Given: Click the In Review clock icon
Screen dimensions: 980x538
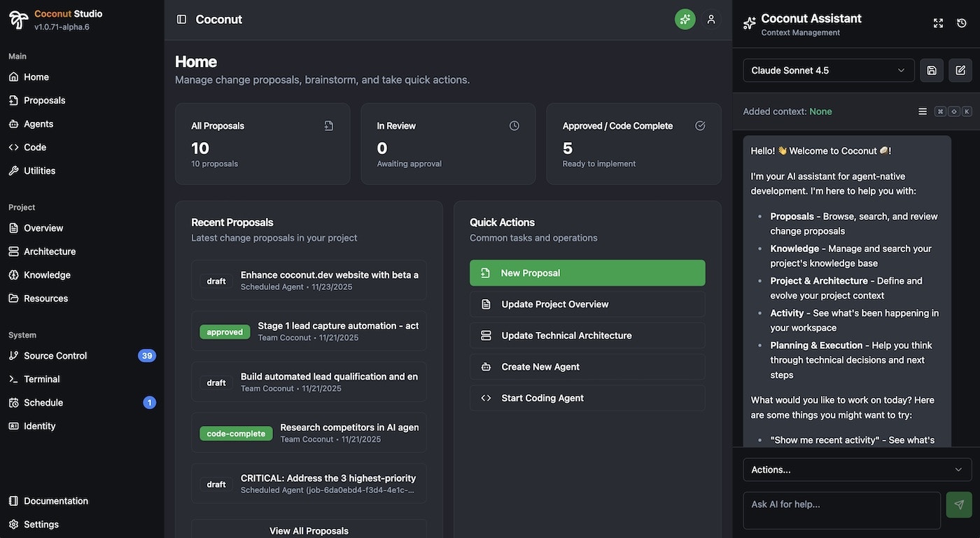Looking at the screenshot, I should tap(514, 126).
